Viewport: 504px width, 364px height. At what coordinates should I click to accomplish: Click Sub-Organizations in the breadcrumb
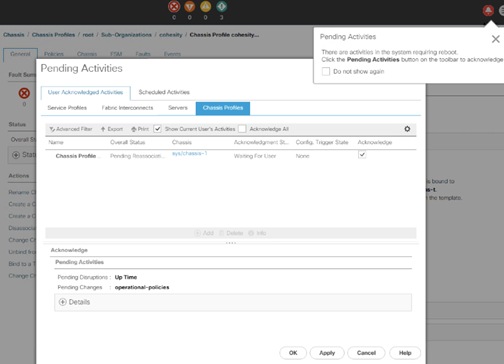[x=126, y=35]
